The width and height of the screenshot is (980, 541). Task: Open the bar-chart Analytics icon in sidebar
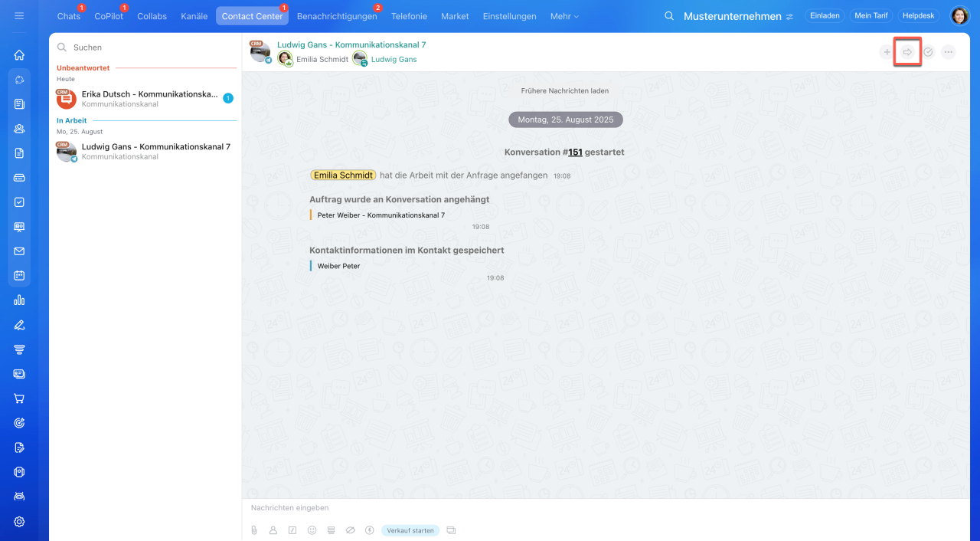tap(19, 300)
